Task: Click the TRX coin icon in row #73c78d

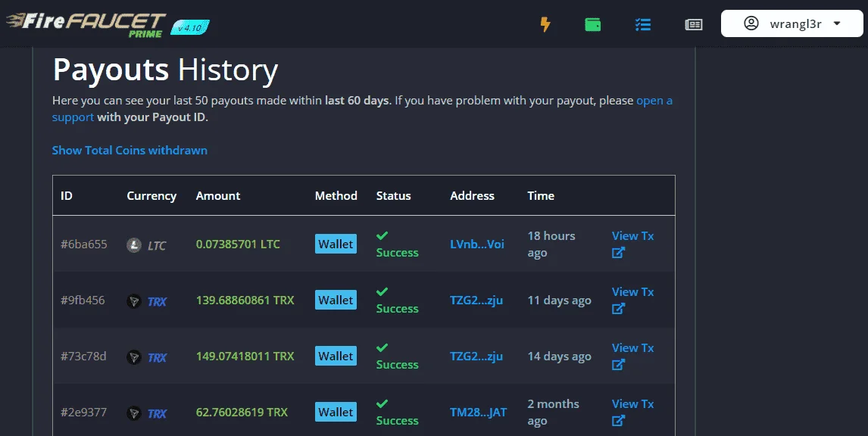Action: pyautogui.click(x=134, y=357)
